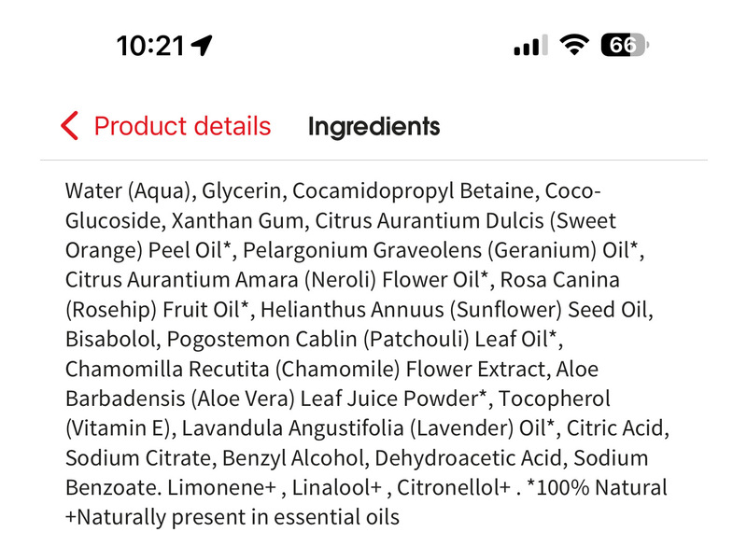Tap the cellular signal bars icon
The height and width of the screenshot is (560, 747).
(x=528, y=45)
